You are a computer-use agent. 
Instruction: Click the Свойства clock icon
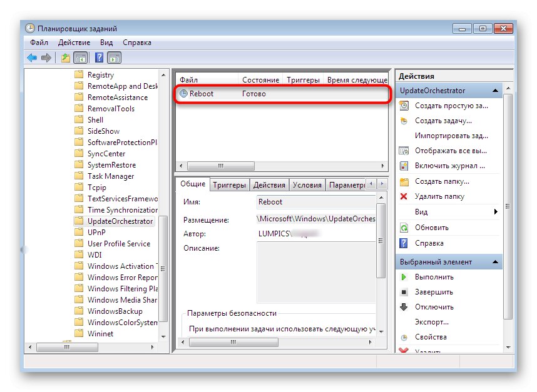click(x=404, y=337)
